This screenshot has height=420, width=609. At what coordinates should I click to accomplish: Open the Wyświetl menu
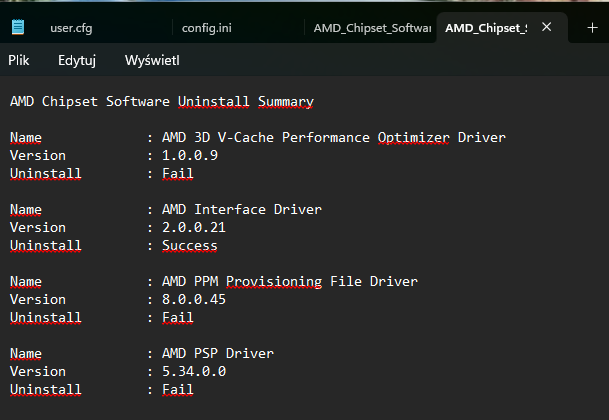[152, 61]
